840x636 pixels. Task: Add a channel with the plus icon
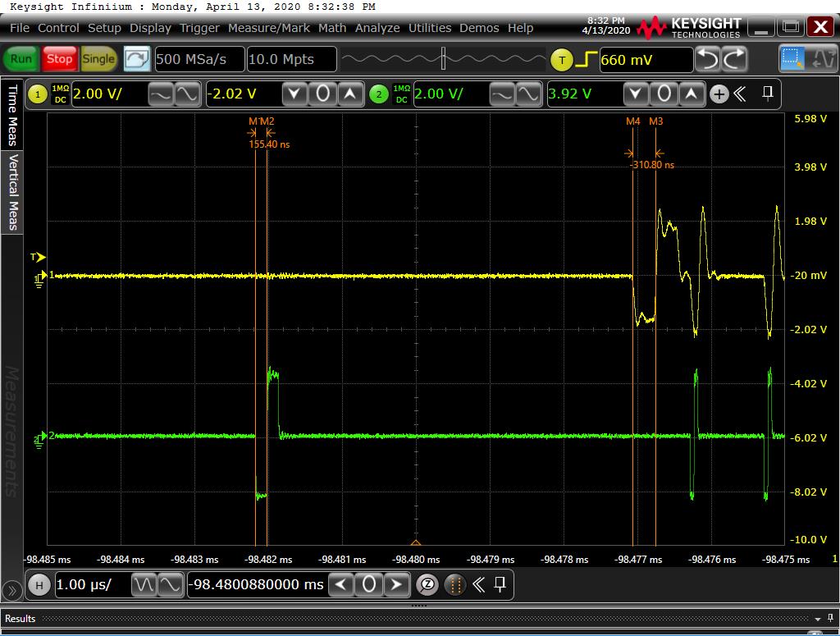tap(719, 94)
